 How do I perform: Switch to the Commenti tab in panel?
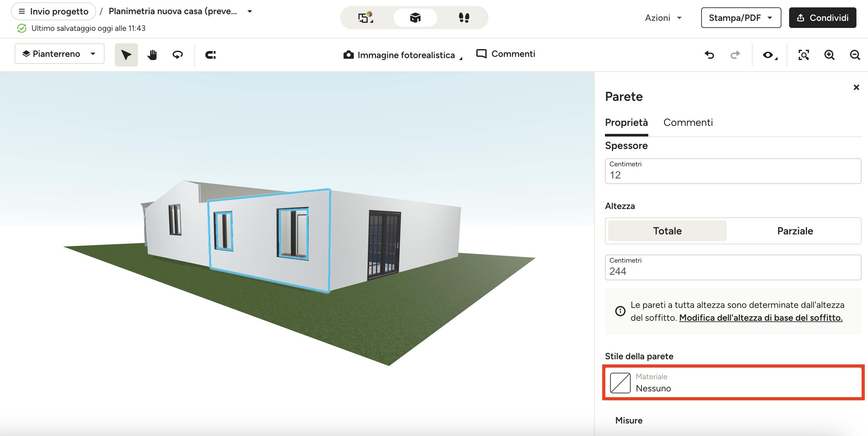(x=688, y=122)
